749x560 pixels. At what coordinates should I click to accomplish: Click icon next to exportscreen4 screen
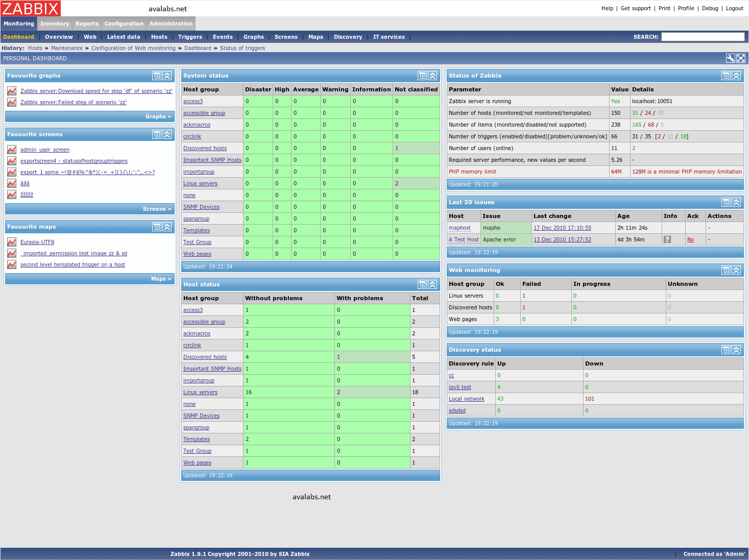12,161
